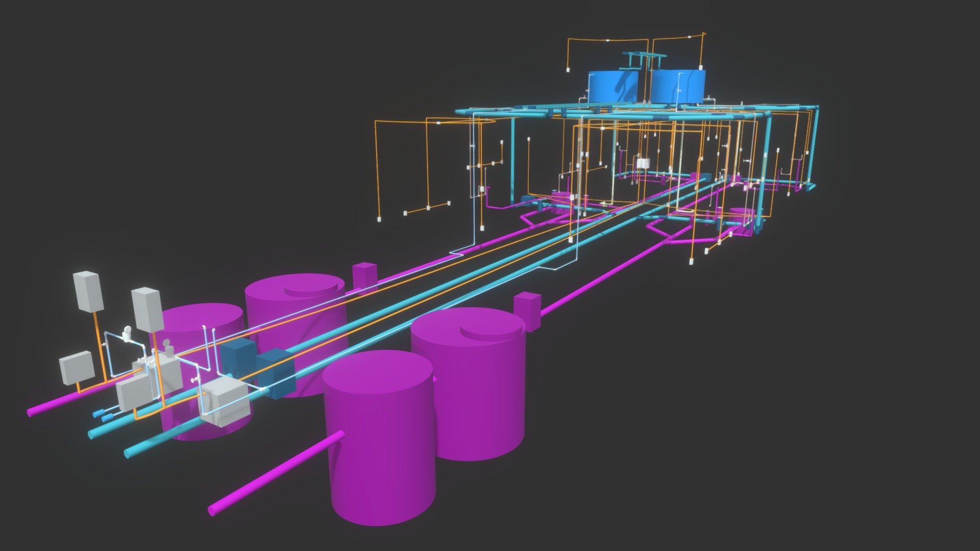
Task: Click the light gray box in front of the blue cubes
Action: [x=225, y=402]
